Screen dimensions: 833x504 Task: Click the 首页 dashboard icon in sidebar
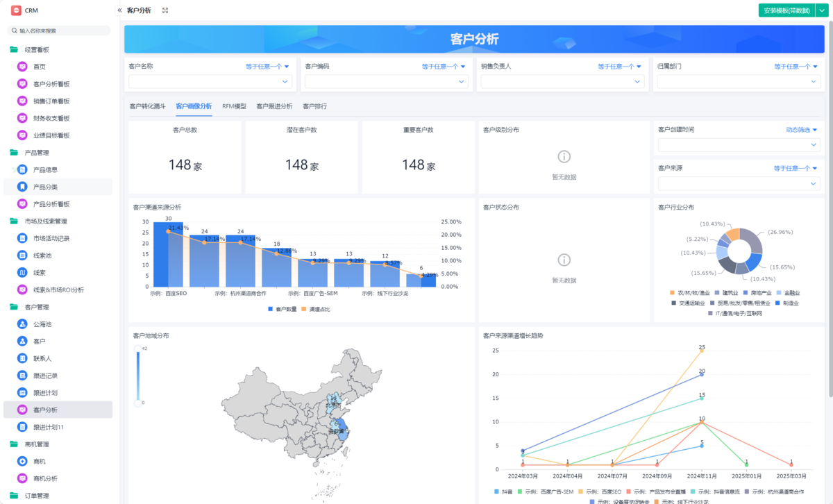tap(22, 67)
